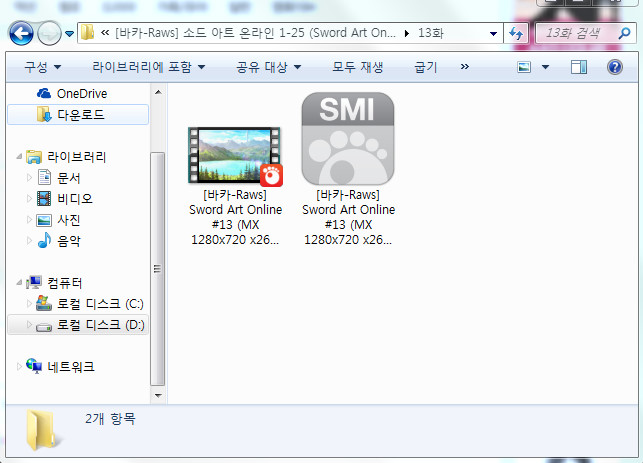Screen dimensions: 643x463
Task: Open the 구성 menu
Action: click(43, 67)
